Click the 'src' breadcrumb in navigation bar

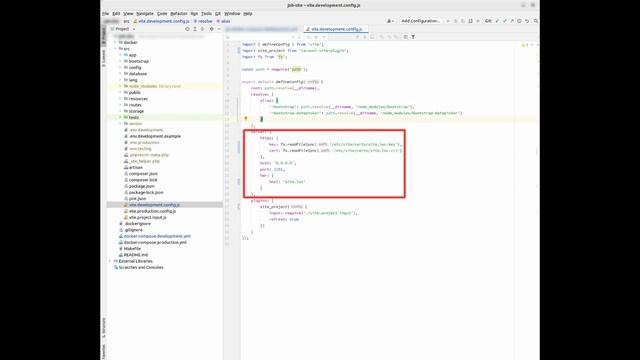(127, 21)
